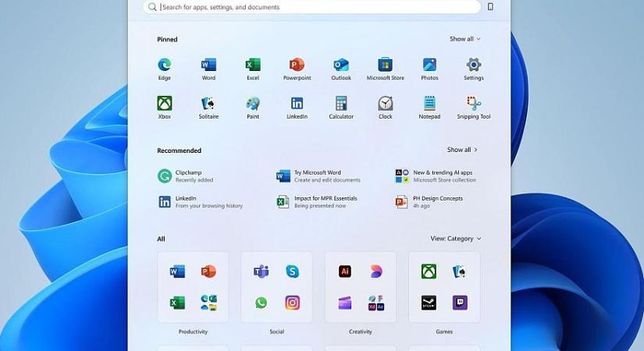644x351 pixels.
Task: Select the Creativity category label
Action: (361, 331)
